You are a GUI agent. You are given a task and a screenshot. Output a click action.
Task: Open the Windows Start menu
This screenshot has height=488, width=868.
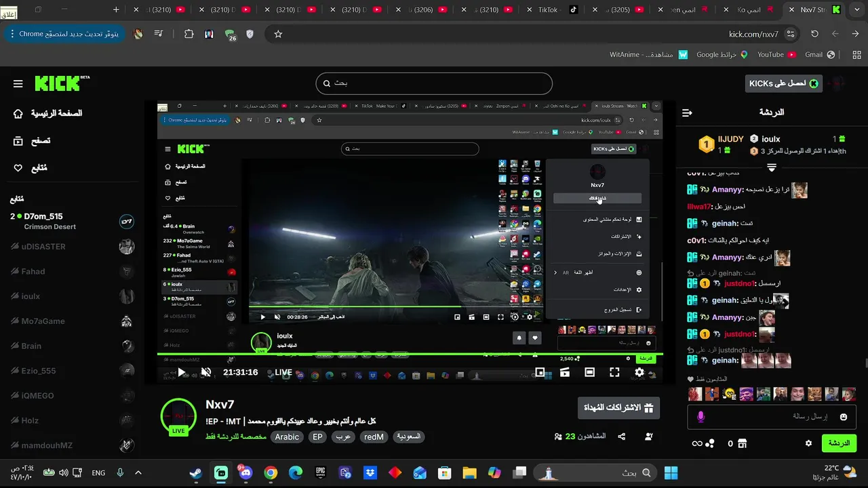point(671,473)
